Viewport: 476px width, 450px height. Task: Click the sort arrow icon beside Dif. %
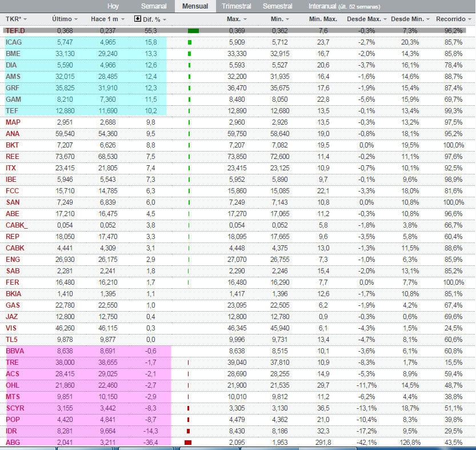tap(137, 19)
